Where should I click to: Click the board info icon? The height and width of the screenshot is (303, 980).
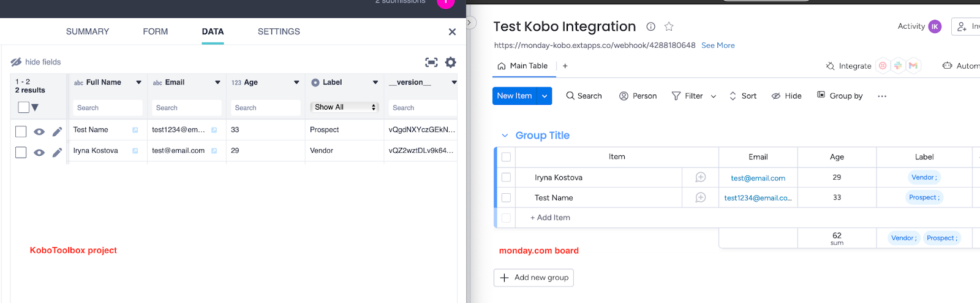(x=651, y=26)
